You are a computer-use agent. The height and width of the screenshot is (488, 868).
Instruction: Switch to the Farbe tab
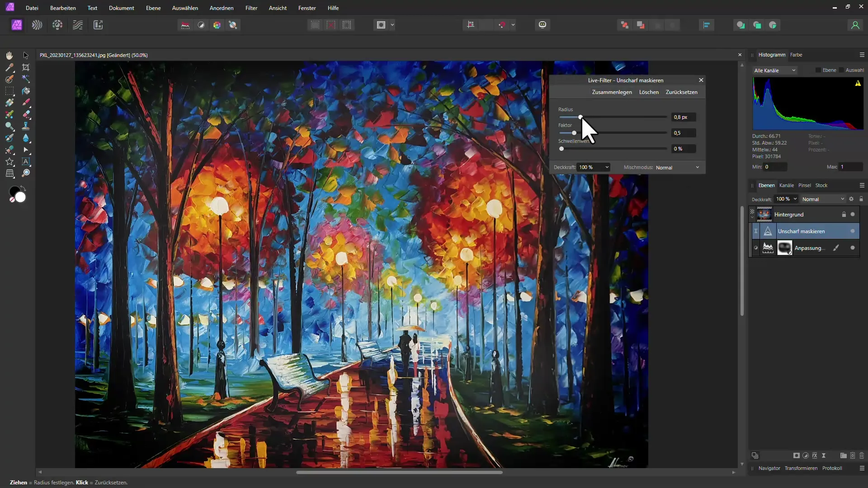click(796, 55)
